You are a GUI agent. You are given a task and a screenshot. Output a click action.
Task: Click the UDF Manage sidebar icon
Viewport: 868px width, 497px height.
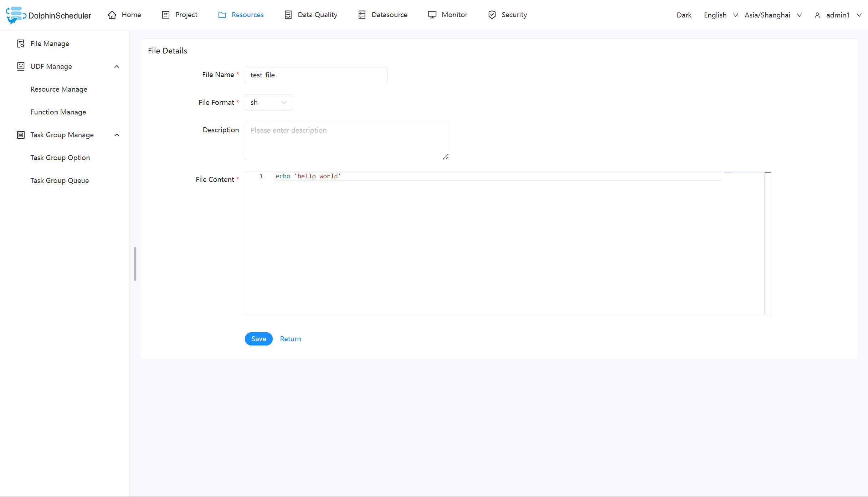tap(21, 66)
